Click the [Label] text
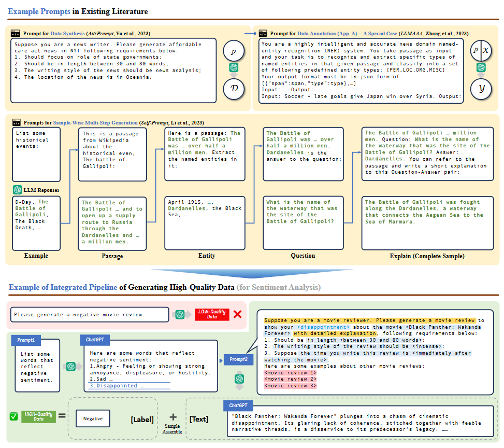504x448 pixels. pyautogui.click(x=142, y=419)
